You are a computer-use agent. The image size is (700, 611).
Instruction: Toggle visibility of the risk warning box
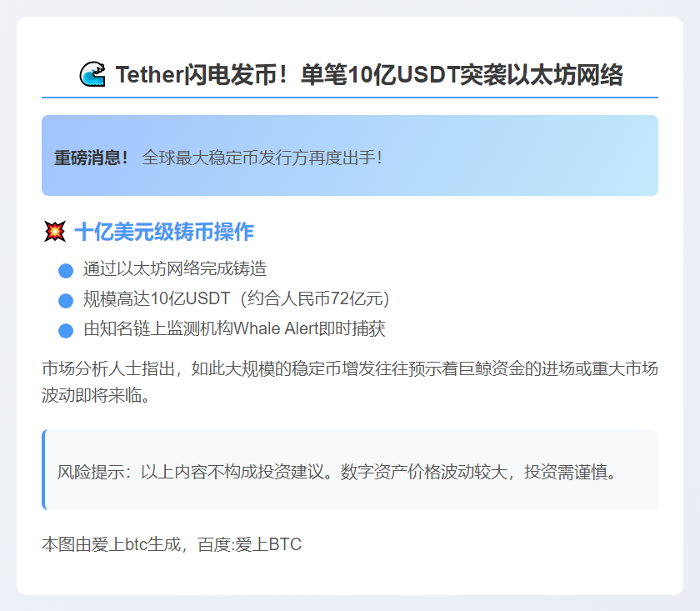point(350,468)
